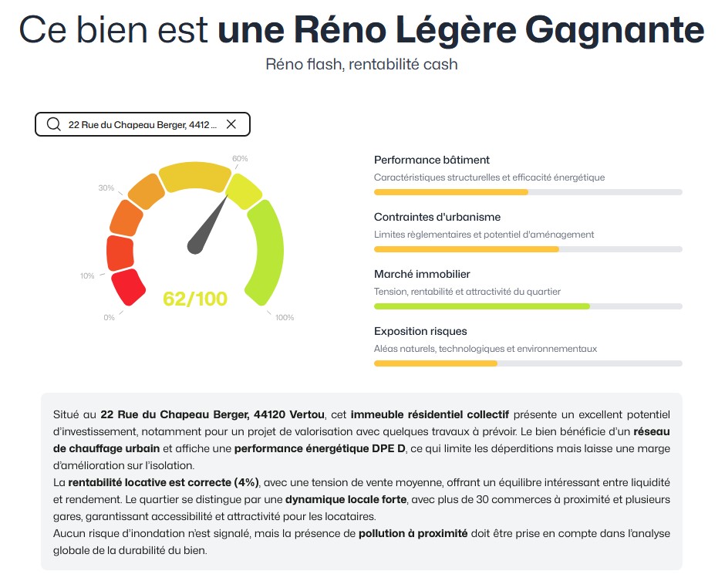The width and height of the screenshot is (725, 588).
Task: Select the red gauge segment near 0%
Action: point(129,288)
